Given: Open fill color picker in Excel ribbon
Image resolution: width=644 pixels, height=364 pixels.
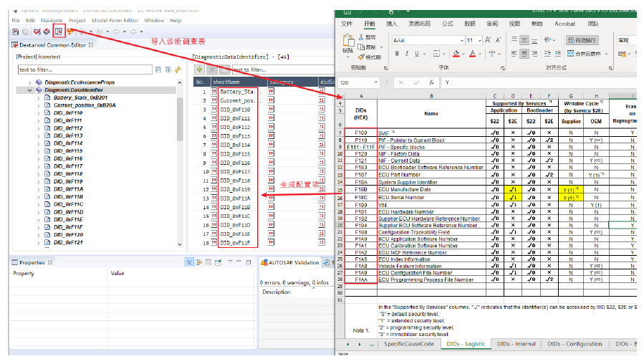Looking at the screenshot, I should click(456, 54).
